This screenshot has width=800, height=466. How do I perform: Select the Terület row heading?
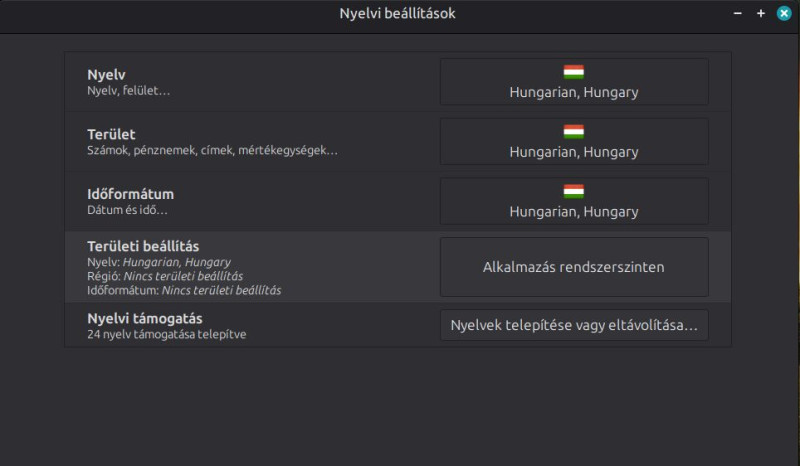tap(111, 134)
